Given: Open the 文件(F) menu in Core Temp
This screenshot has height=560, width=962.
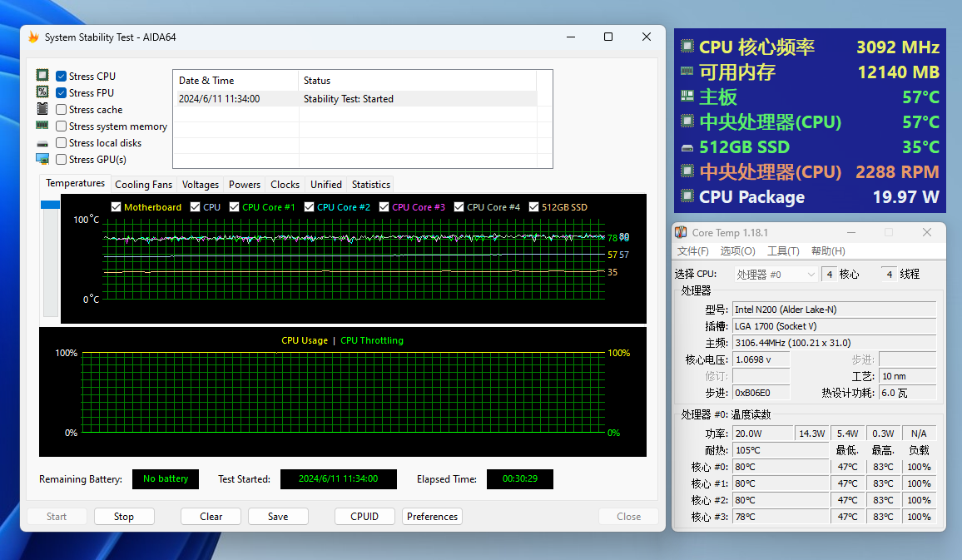Looking at the screenshot, I should point(692,250).
